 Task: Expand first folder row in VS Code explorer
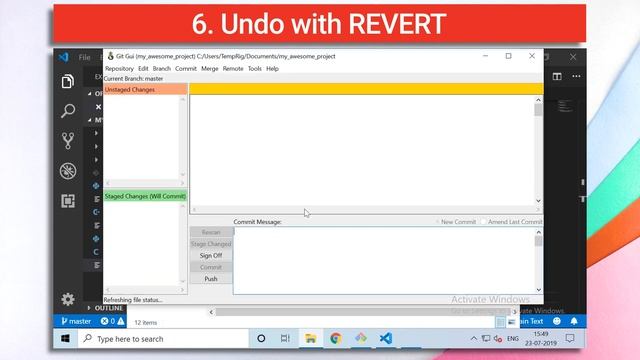96,133
